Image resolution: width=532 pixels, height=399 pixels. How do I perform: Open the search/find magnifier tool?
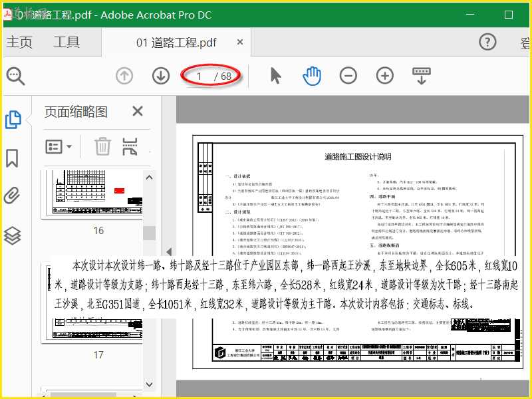(15, 76)
